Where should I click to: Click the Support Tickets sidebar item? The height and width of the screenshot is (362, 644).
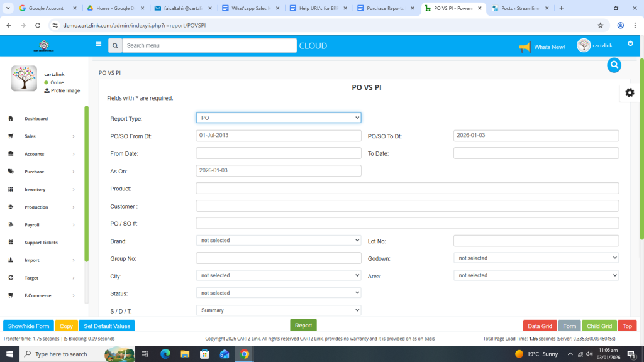[x=41, y=243]
